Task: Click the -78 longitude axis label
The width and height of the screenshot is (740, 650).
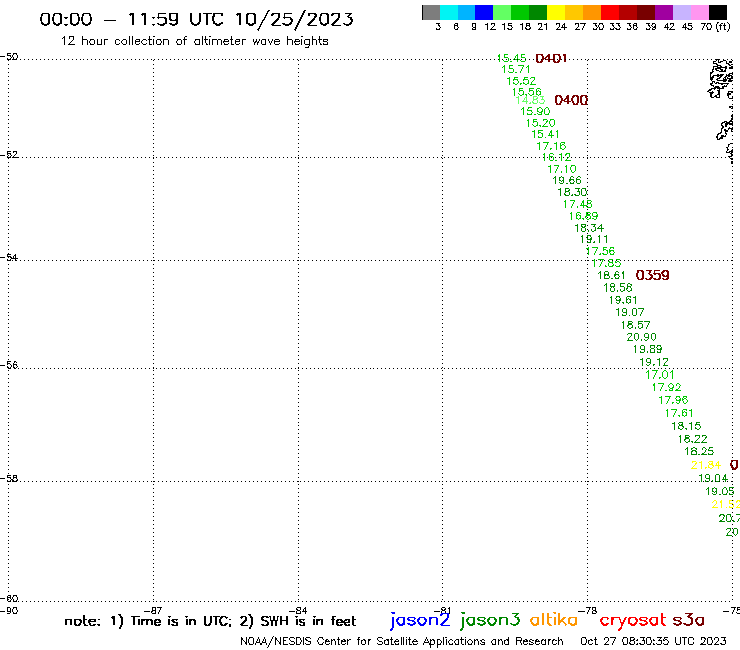Action: tap(588, 610)
